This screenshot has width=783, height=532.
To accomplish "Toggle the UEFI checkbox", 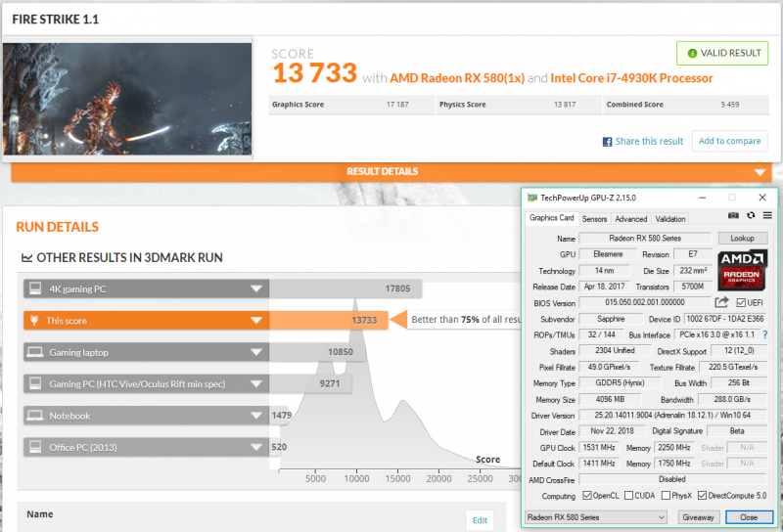I will [x=740, y=303].
